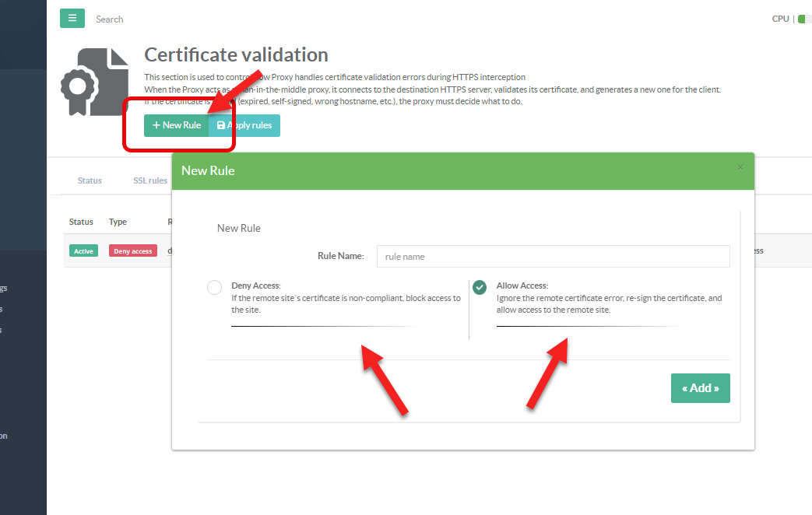Viewport: 812px width, 515px height.
Task: Click the New Rule dialog header title
Action: [x=208, y=170]
